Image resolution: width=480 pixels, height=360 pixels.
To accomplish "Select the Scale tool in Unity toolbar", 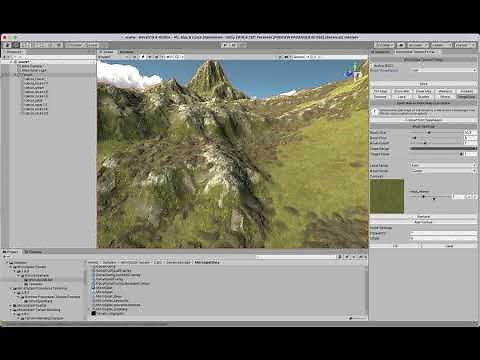I will click(x=33, y=45).
